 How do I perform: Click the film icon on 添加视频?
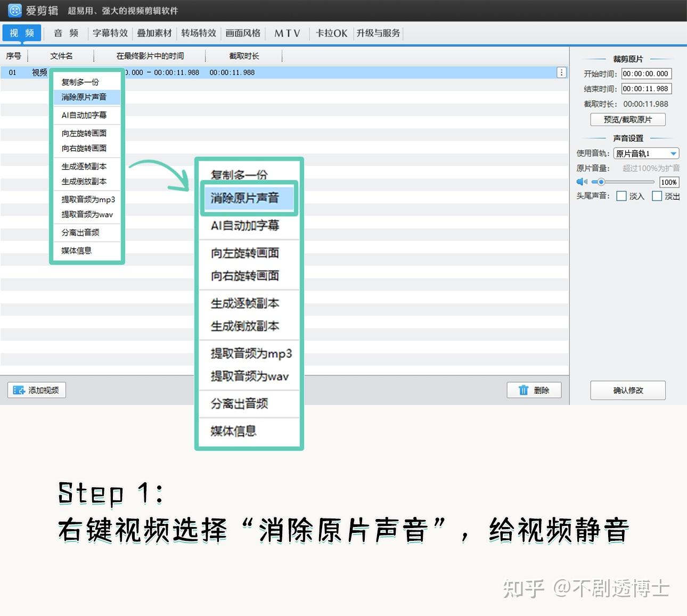tap(19, 390)
